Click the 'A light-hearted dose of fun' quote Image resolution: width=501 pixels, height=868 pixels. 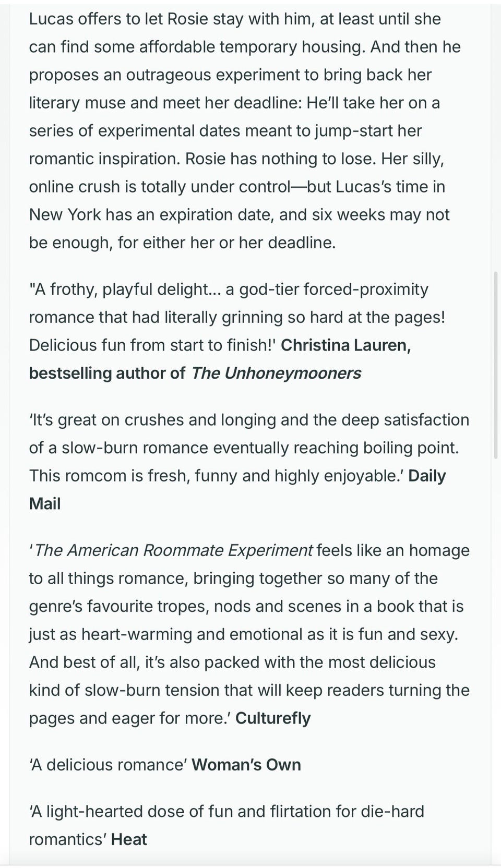click(226, 825)
